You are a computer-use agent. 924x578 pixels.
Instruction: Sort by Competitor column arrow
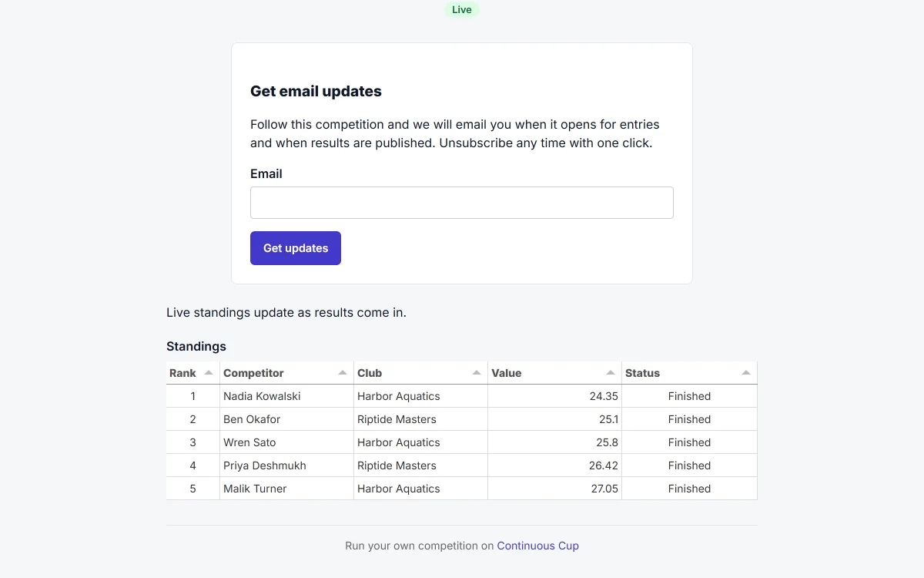point(343,372)
